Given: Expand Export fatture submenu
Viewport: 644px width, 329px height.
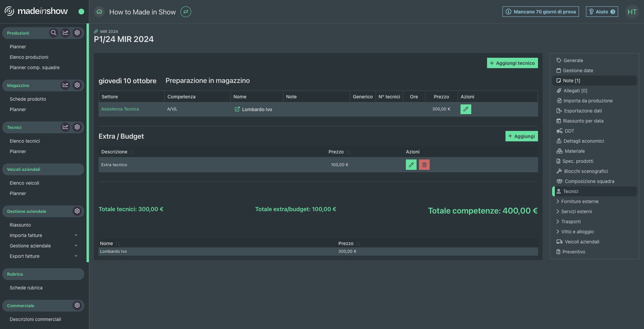Looking at the screenshot, I should pyautogui.click(x=76, y=256).
